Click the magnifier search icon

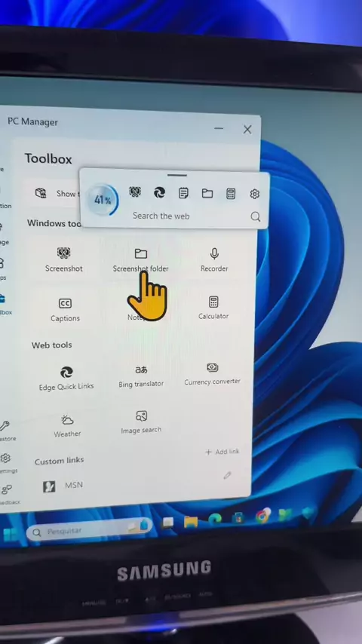256,216
